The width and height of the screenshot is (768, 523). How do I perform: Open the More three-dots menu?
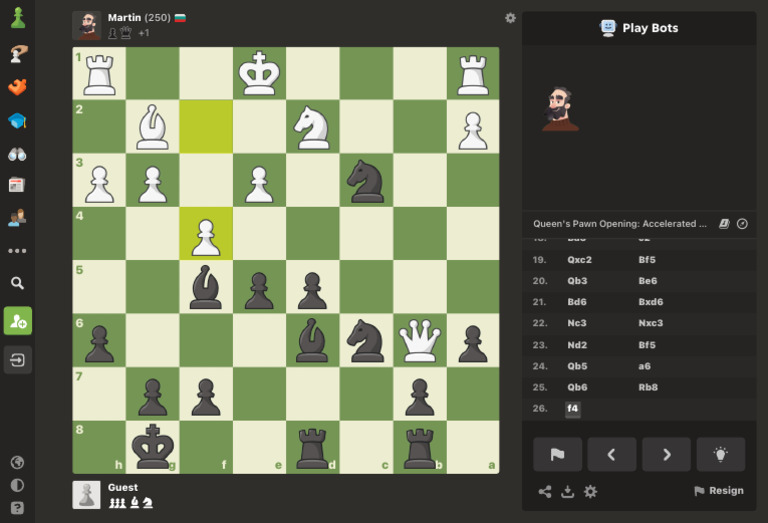pos(18,251)
